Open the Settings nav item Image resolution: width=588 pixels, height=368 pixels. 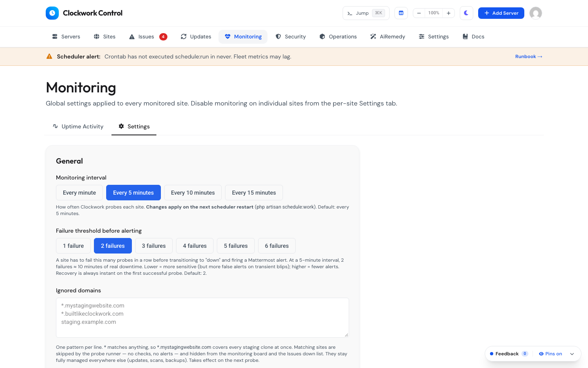point(434,37)
